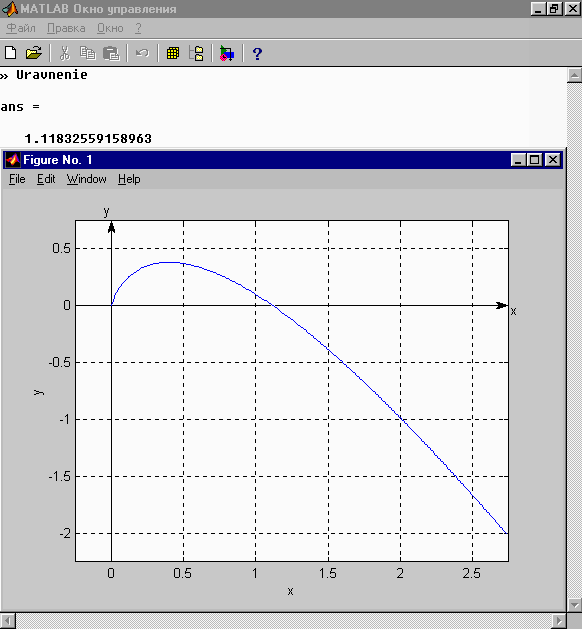Click the Copy toolbar icon

87,53
